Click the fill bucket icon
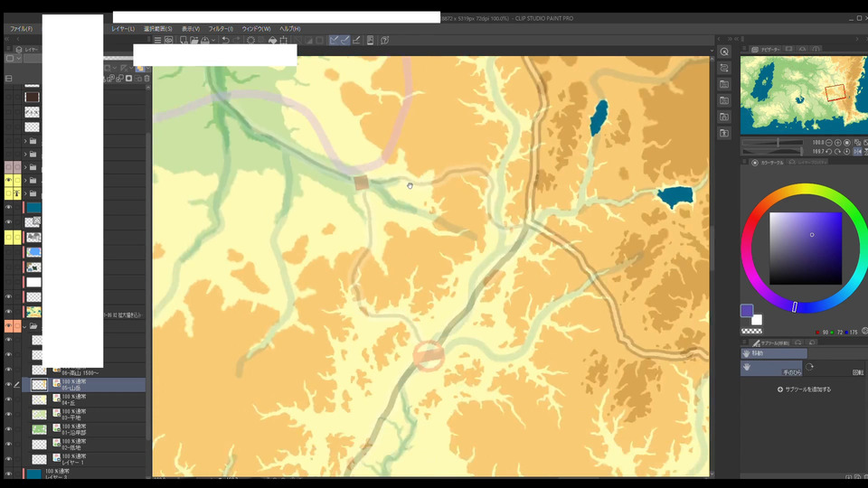The width and height of the screenshot is (868, 488). pyautogui.click(x=272, y=41)
